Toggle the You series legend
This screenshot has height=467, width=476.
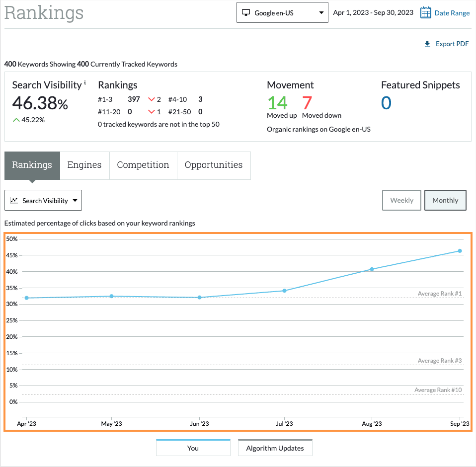[193, 448]
